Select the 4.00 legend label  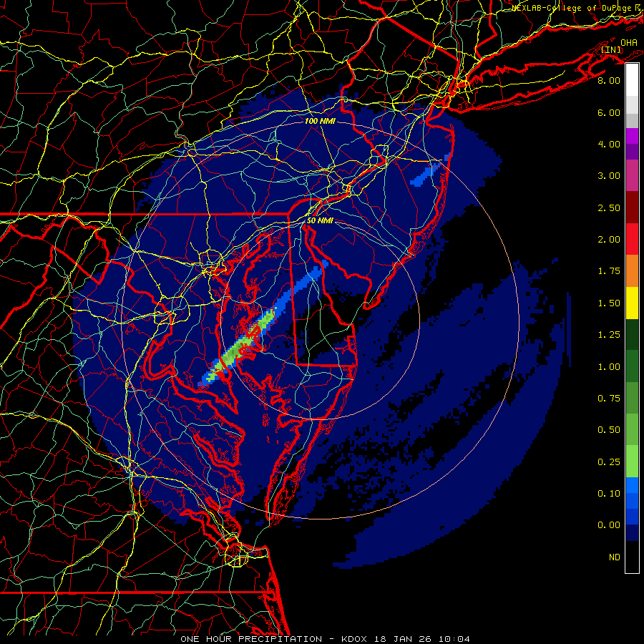pos(609,144)
